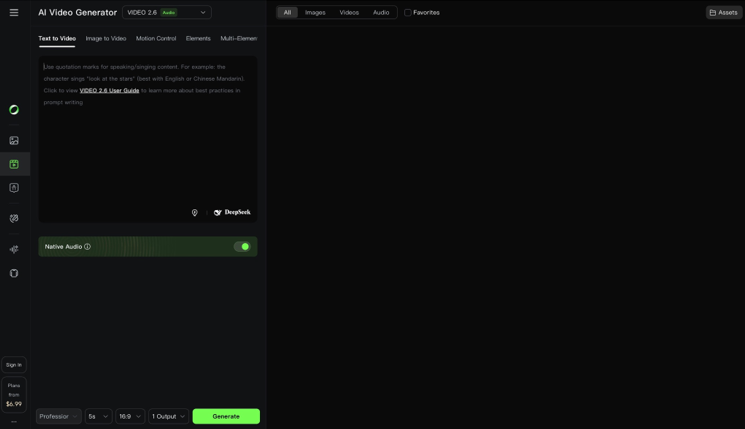Turn off the Native Audio toggle

pyautogui.click(x=242, y=247)
